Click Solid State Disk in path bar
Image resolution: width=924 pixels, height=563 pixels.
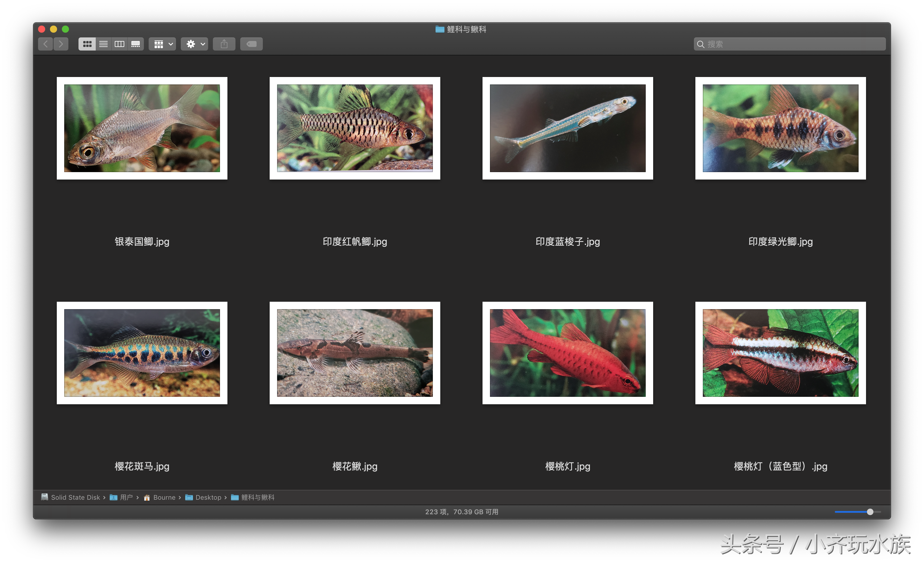coord(70,497)
